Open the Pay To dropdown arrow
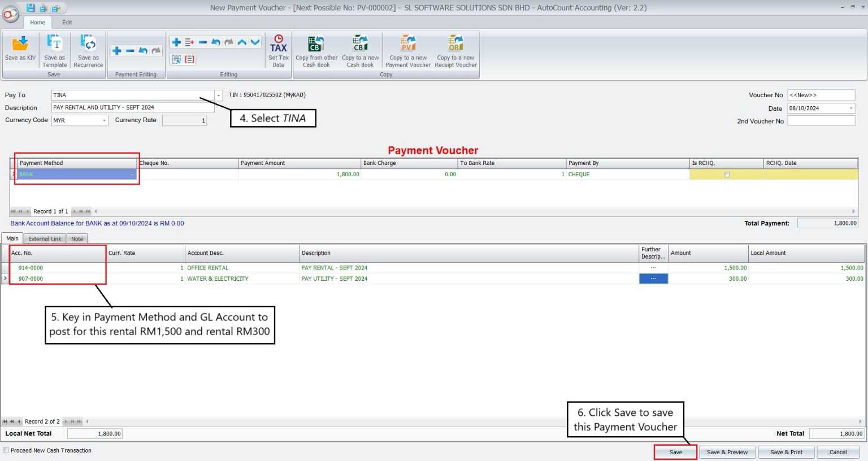Screen dimensions: 868x461 [x=219, y=95]
